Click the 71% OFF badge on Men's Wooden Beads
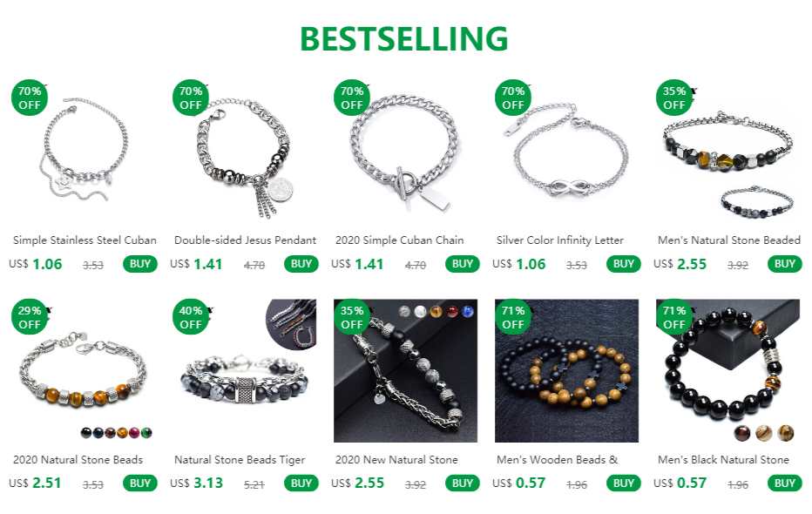The image size is (812, 514). coord(513,317)
